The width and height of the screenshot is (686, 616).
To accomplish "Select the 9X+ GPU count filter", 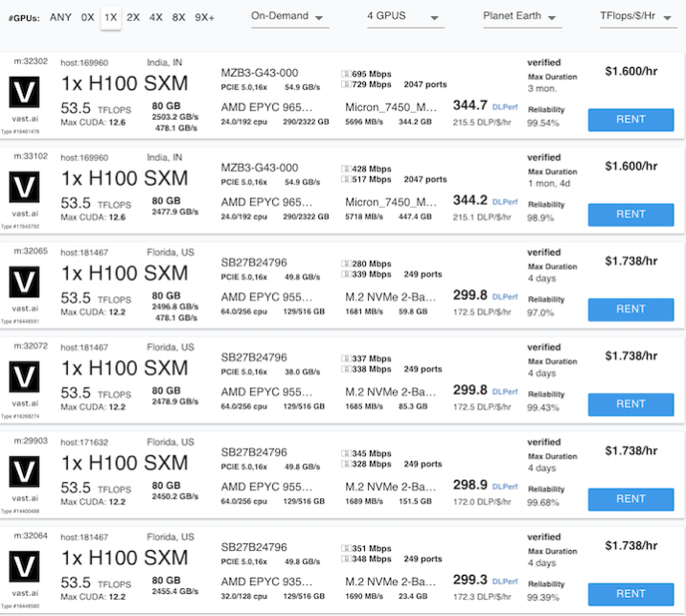I will [x=204, y=17].
